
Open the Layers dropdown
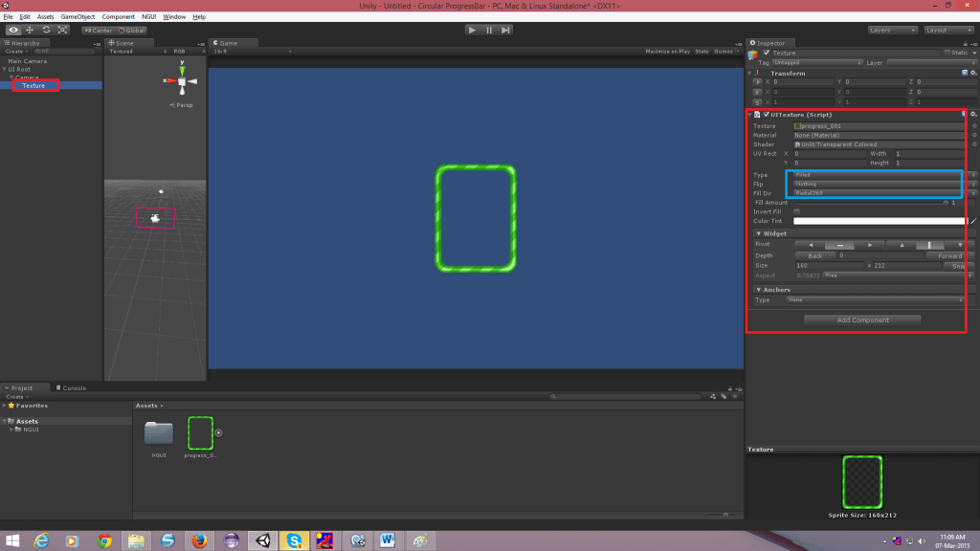pyautogui.click(x=893, y=30)
